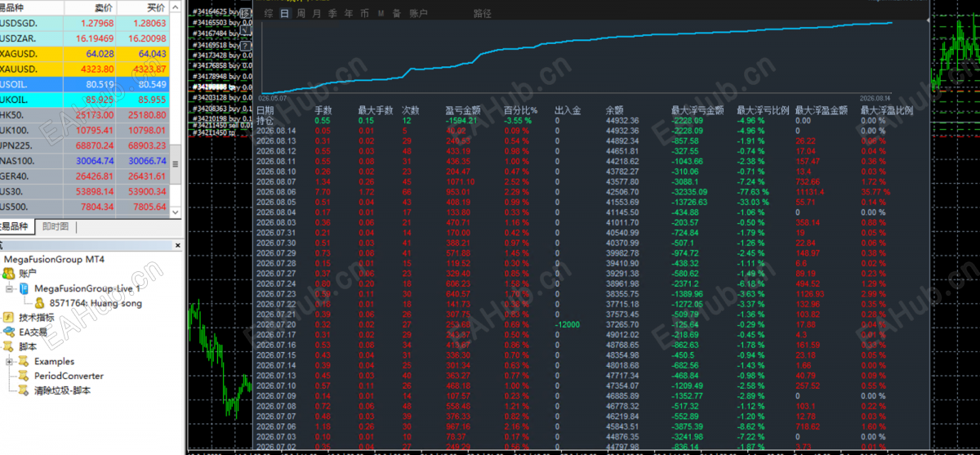
Task: Select the 日 daily statistics tab
Action: 284,14
